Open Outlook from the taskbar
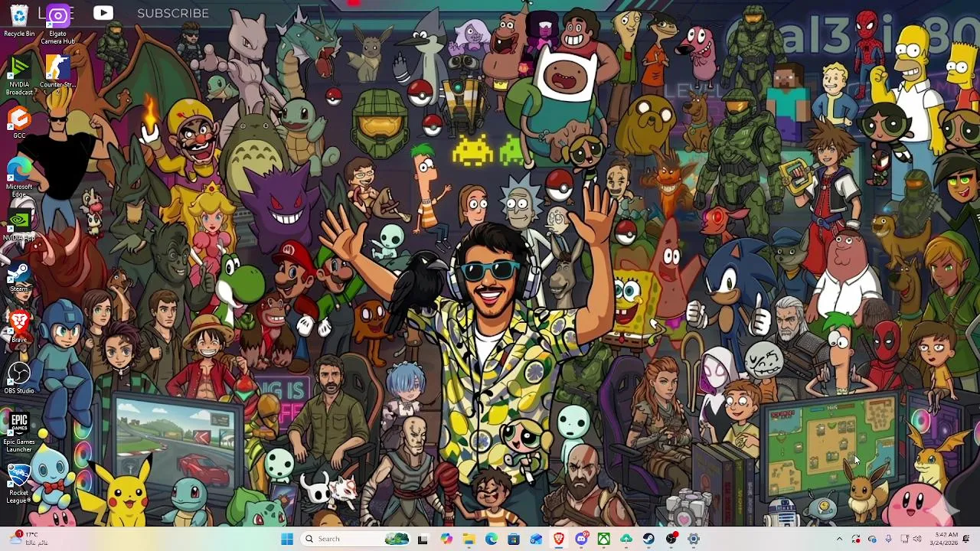The width and height of the screenshot is (980, 551). pyautogui.click(x=536, y=539)
